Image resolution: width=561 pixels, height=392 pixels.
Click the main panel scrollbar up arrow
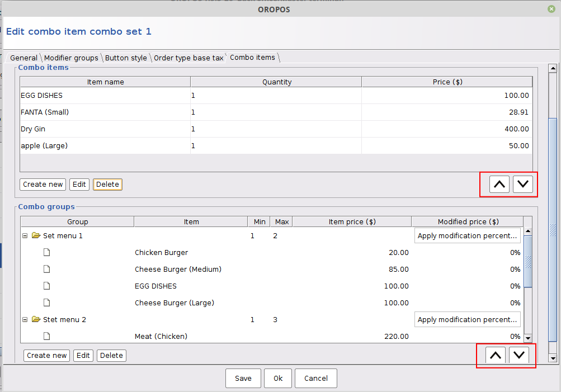[553, 68]
